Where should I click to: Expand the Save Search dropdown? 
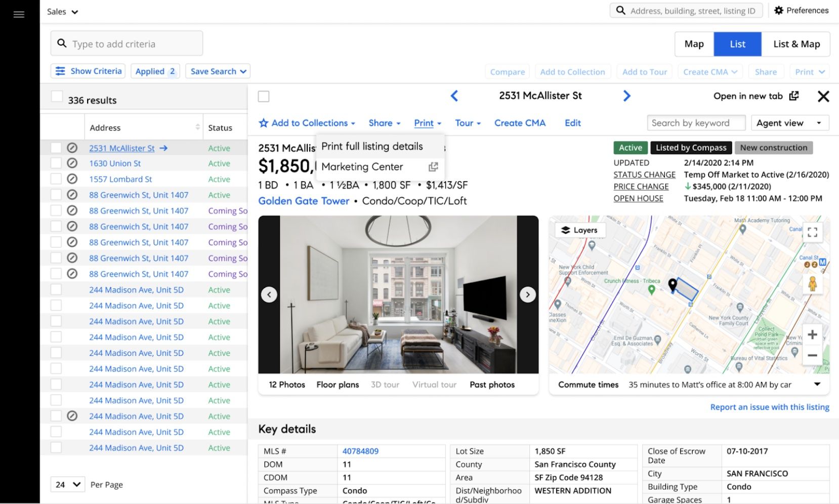pyautogui.click(x=218, y=71)
